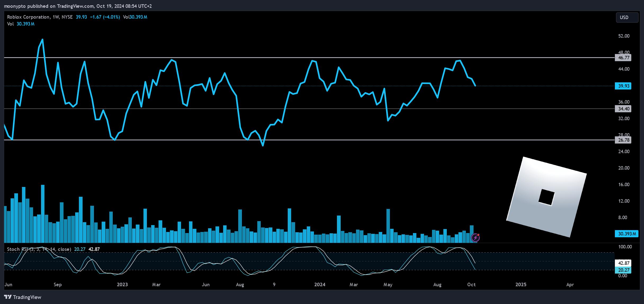
Task: Click the USD currency button
Action: tap(627, 17)
